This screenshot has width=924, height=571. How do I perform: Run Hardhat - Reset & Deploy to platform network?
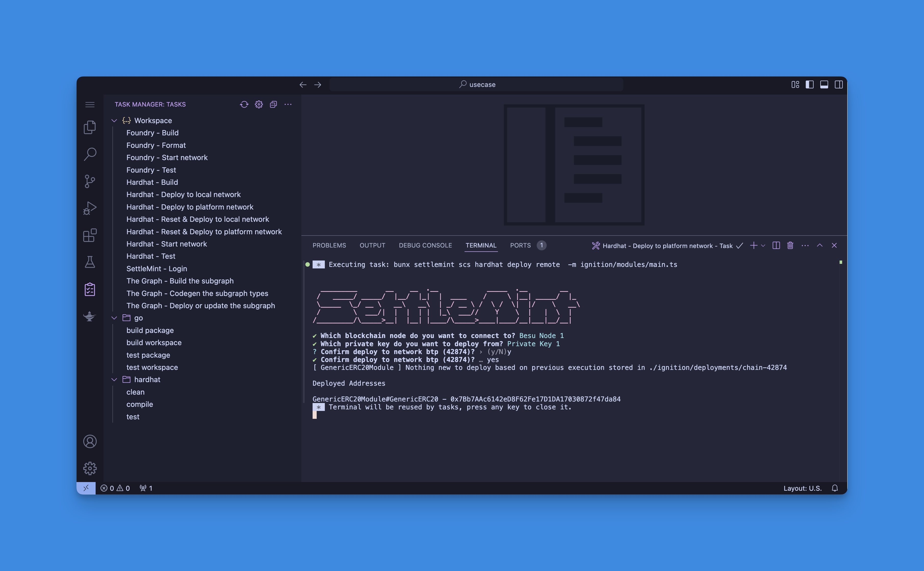coord(204,232)
